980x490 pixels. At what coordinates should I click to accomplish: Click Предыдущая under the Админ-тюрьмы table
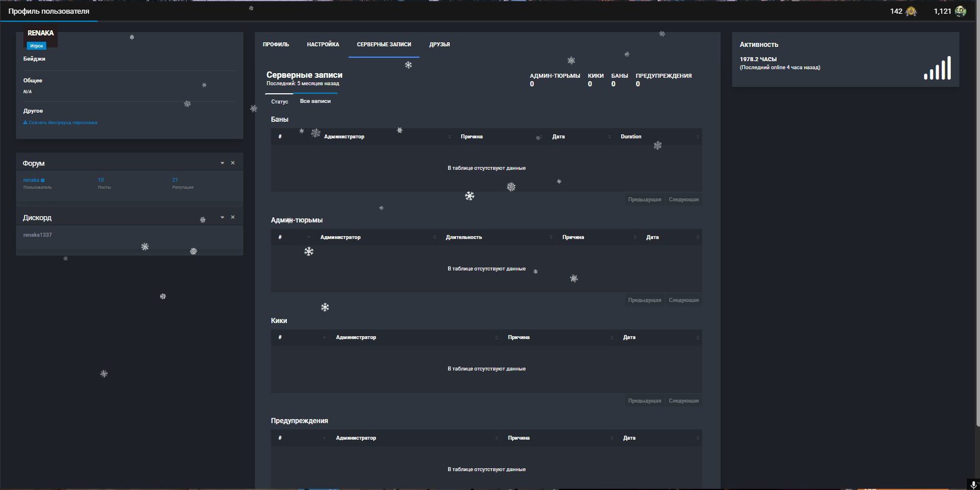(x=645, y=300)
